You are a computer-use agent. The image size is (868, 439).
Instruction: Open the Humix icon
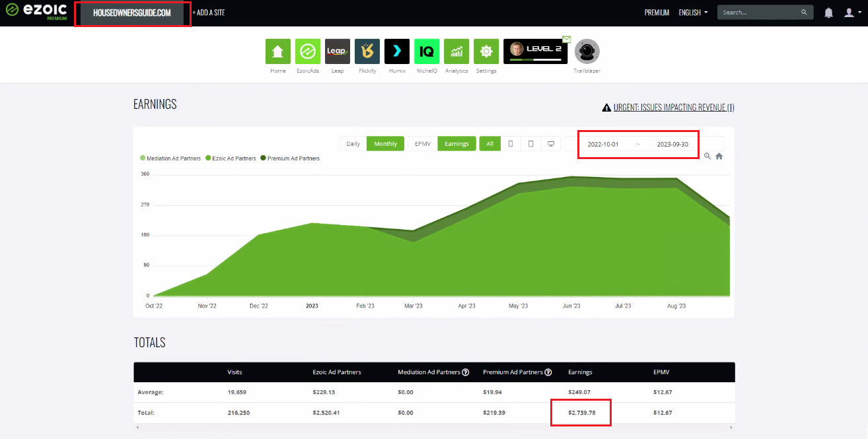[x=397, y=51]
